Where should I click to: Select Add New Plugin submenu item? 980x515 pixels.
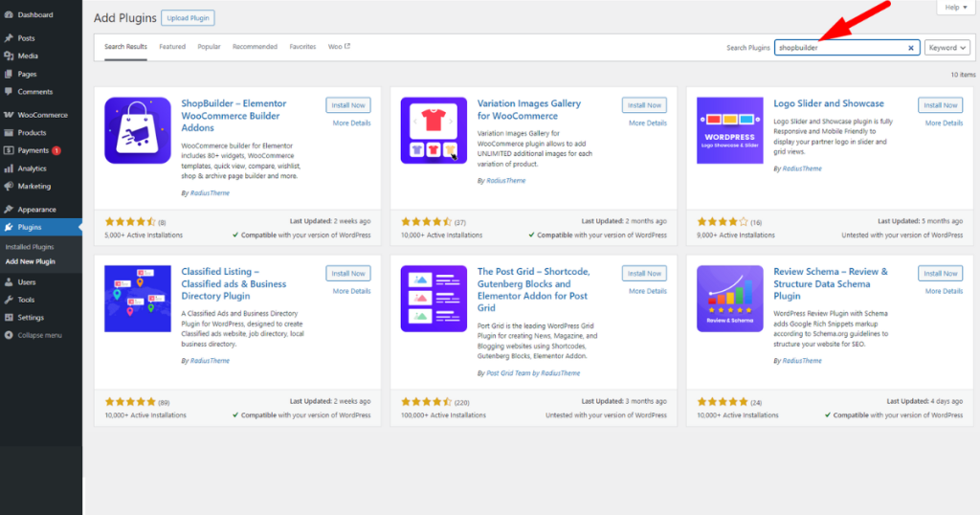[30, 262]
